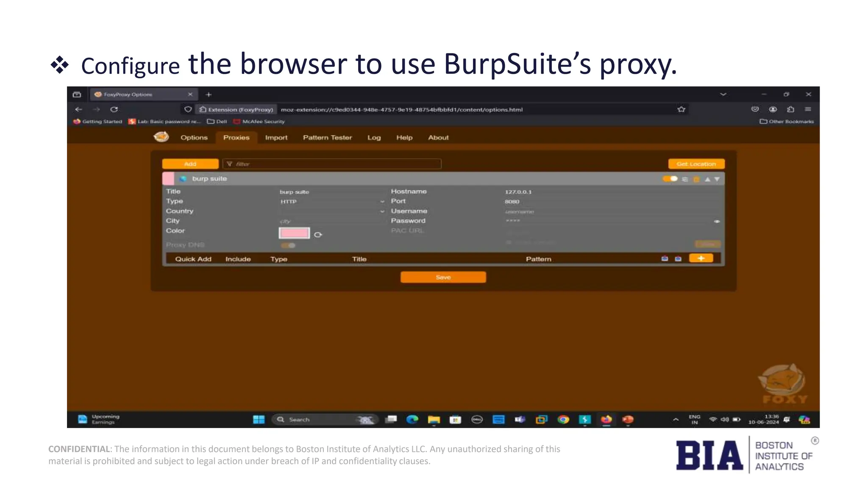This screenshot has height=488, width=868.
Task: Open the Getting Started bookmark
Action: click(x=98, y=122)
